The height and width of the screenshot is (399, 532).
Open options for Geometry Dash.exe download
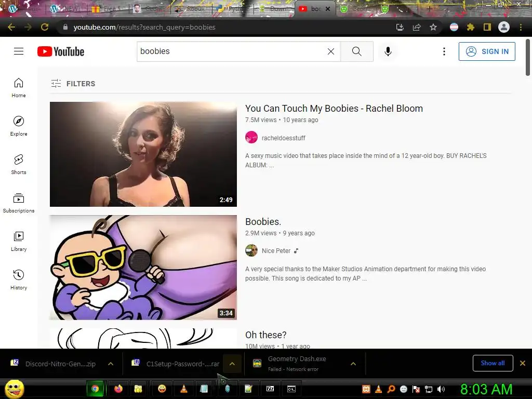click(x=353, y=364)
